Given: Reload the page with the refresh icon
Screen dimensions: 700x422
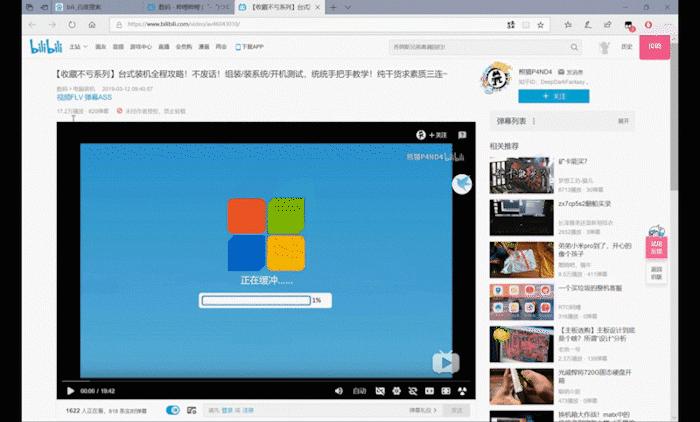Looking at the screenshot, I should (x=72, y=25).
